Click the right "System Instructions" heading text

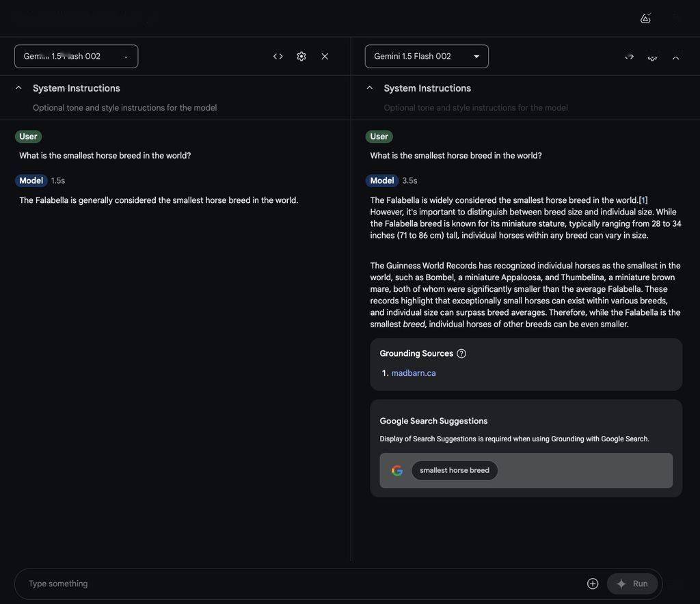(427, 88)
